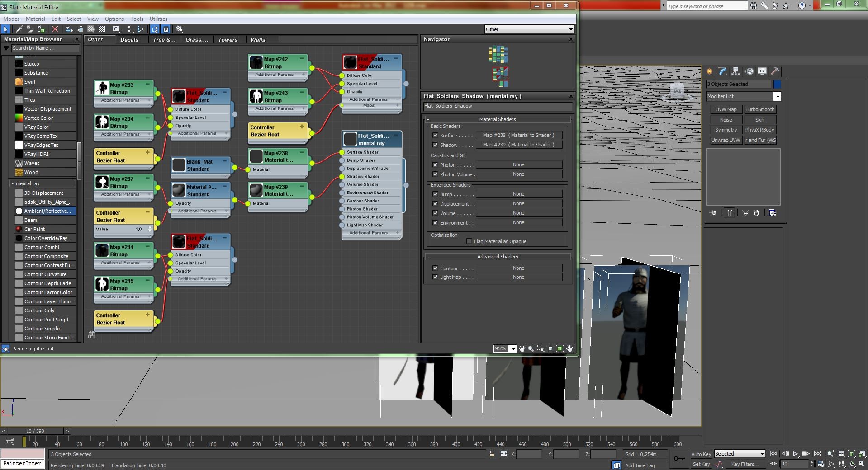Open the Utilities hammer panel tab
The image size is (868, 470).
click(775, 71)
